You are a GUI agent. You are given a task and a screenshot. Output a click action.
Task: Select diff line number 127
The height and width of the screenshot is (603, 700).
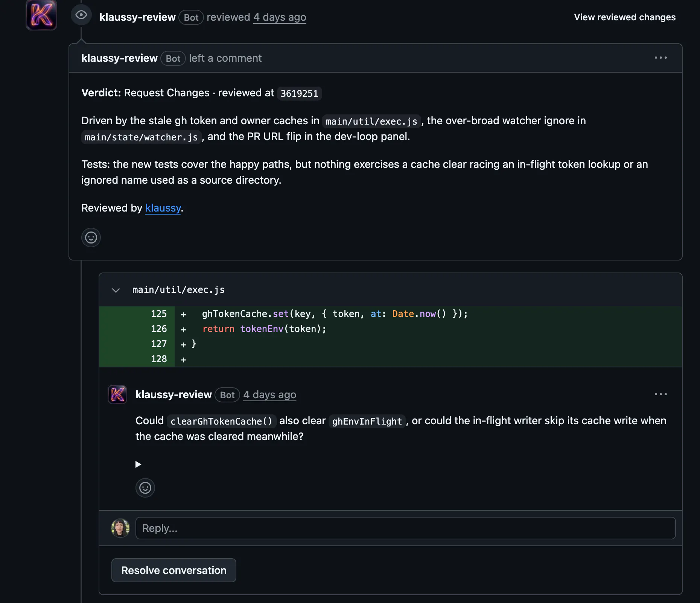pyautogui.click(x=159, y=344)
